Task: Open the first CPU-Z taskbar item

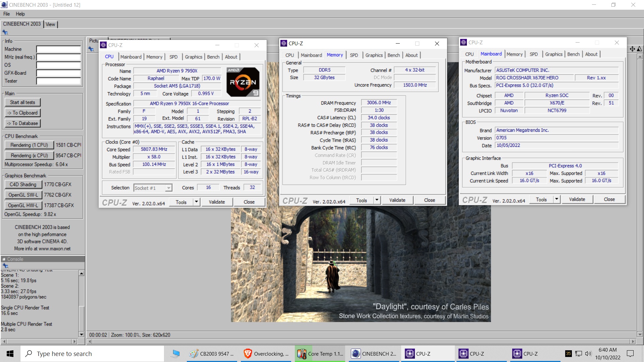Action: tap(428, 354)
